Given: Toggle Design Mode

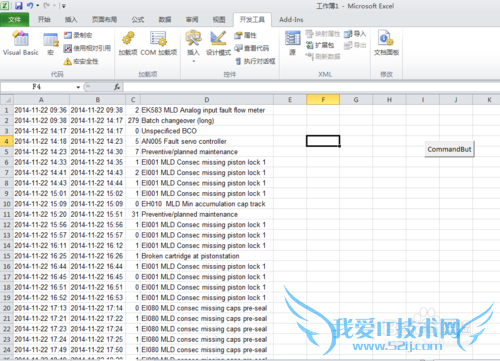Looking at the screenshot, I should coord(218,43).
